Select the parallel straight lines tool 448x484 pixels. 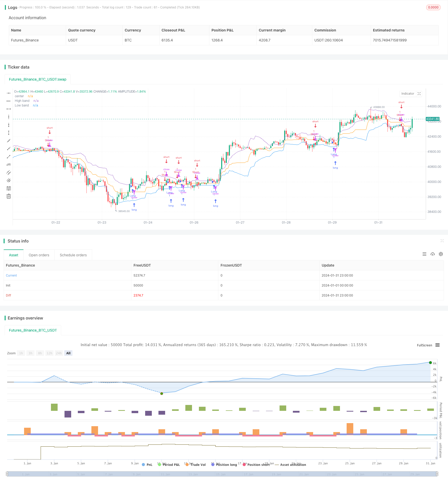click(9, 180)
